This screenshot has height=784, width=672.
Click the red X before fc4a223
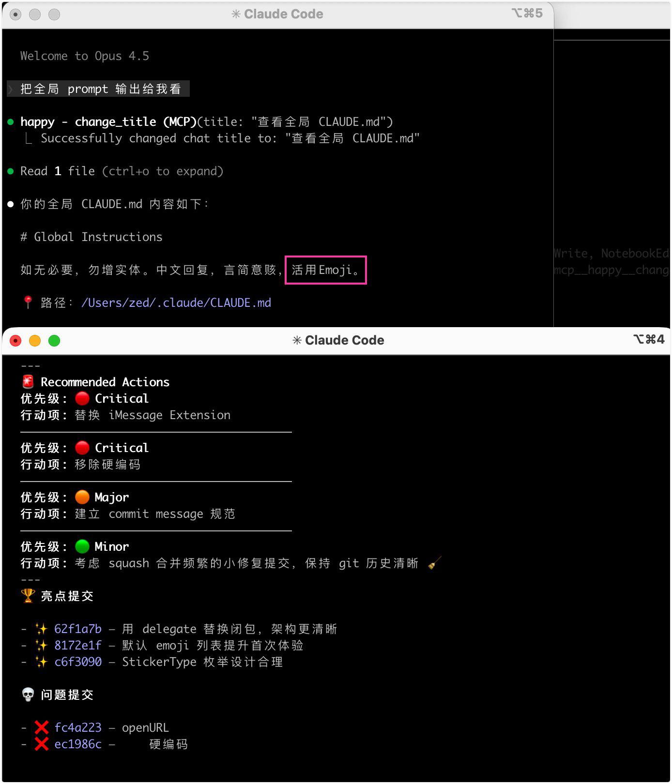42,727
